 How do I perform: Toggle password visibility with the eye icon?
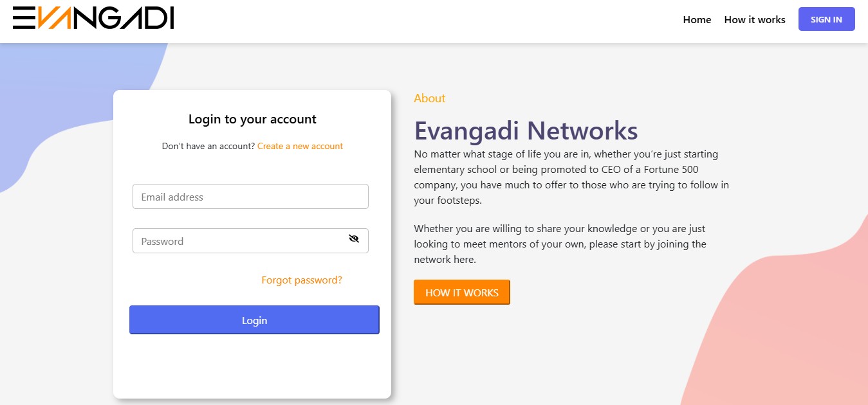[353, 239]
